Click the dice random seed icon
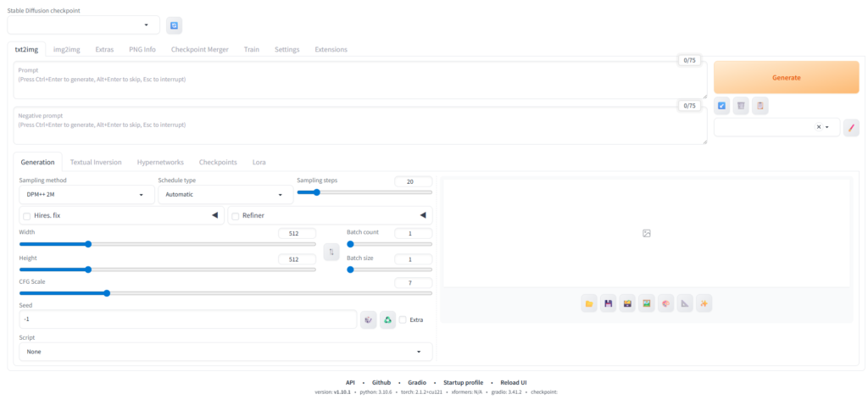This screenshot has width=868, height=411. [x=368, y=319]
